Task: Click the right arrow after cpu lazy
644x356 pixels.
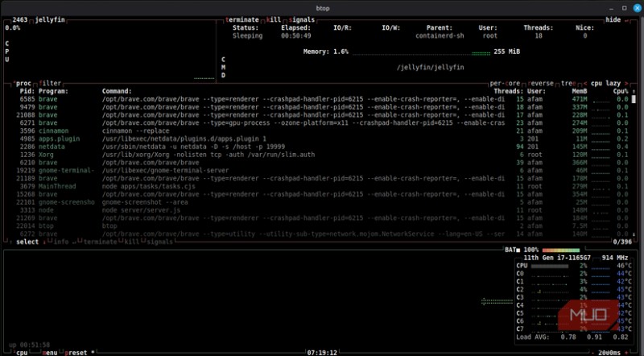Action: [x=626, y=83]
